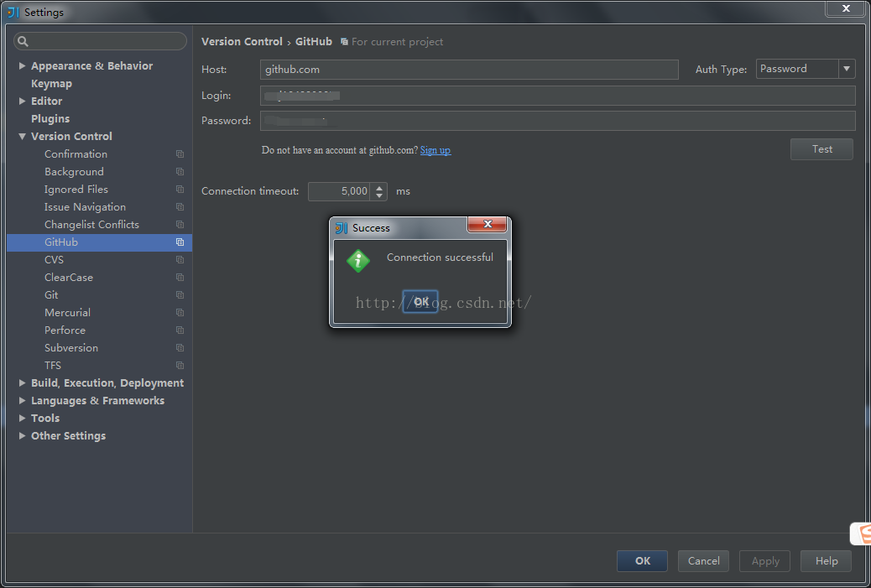The height and width of the screenshot is (588, 871).
Task: Click the Host input field
Action: click(469, 70)
